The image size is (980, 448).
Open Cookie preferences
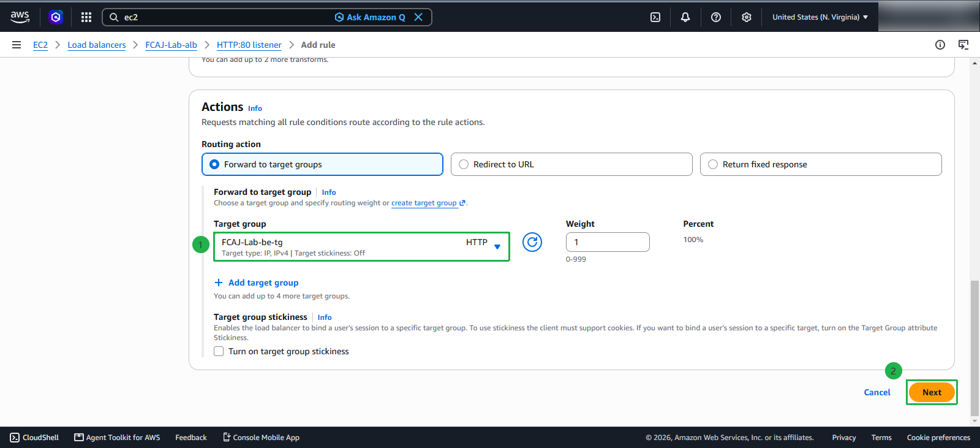tap(938, 438)
